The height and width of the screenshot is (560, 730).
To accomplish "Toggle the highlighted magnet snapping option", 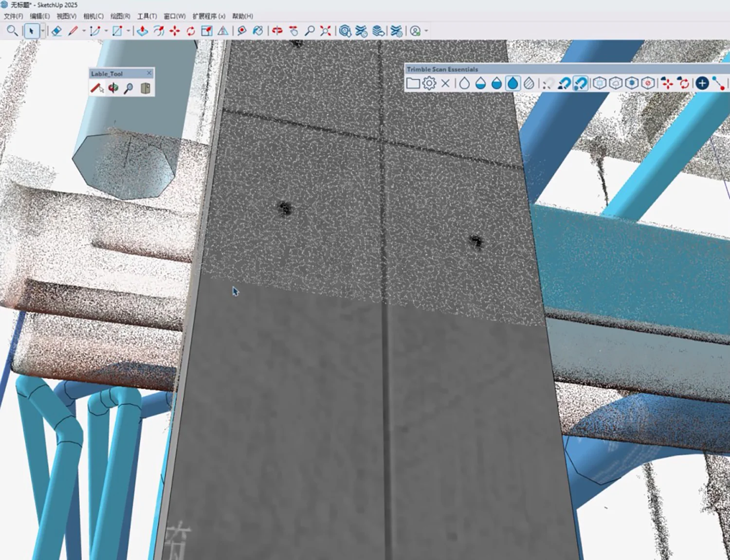I will click(x=580, y=84).
